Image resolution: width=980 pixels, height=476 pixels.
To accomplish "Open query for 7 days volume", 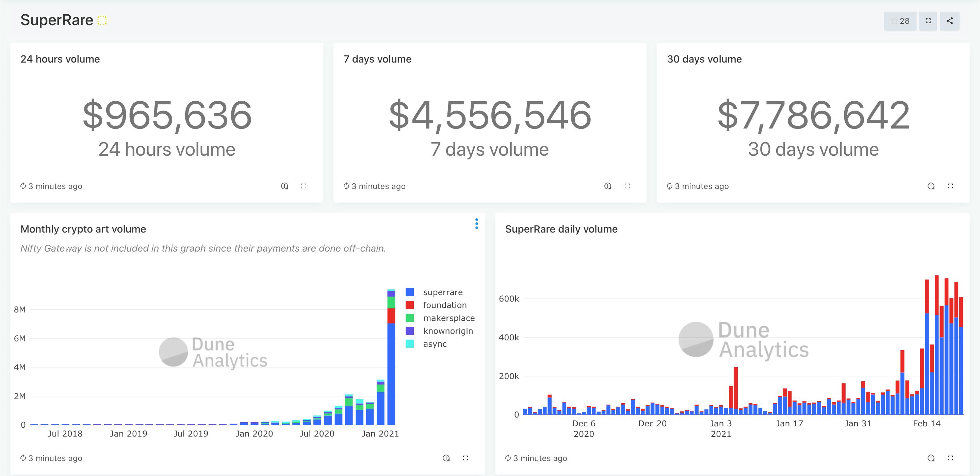I will click(x=607, y=186).
